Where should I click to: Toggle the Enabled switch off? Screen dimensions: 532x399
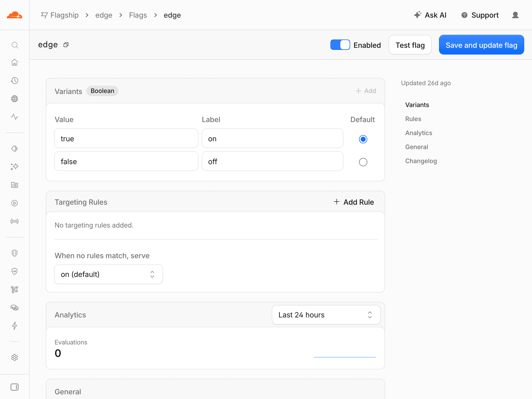tap(340, 45)
